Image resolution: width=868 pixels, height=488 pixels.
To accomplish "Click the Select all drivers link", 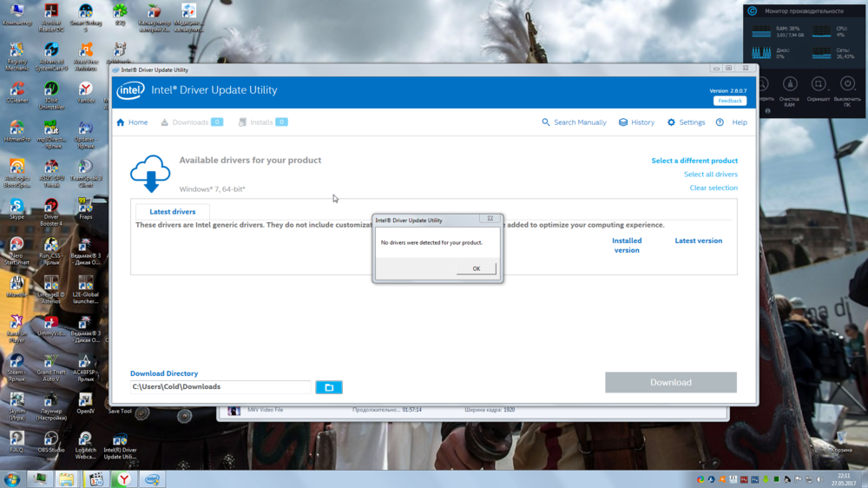I will [710, 175].
